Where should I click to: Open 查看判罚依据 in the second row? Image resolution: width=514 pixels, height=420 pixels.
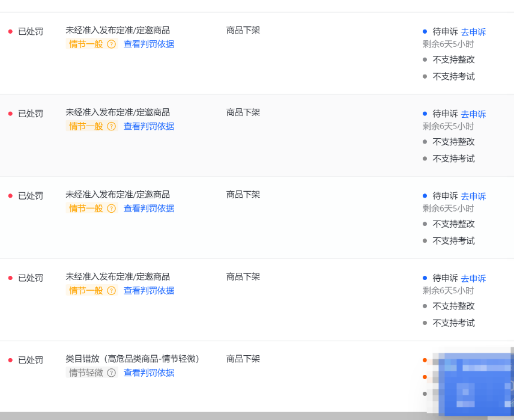[x=149, y=127]
